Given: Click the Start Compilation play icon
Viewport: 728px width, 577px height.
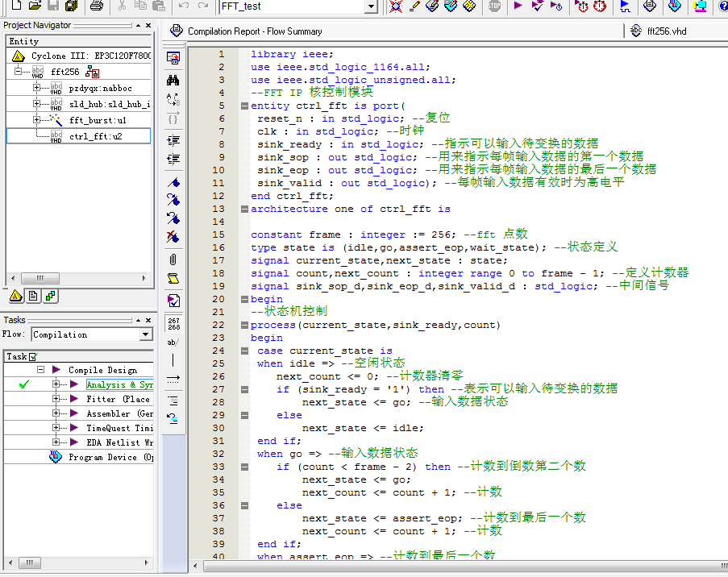Looking at the screenshot, I should click(518, 6).
